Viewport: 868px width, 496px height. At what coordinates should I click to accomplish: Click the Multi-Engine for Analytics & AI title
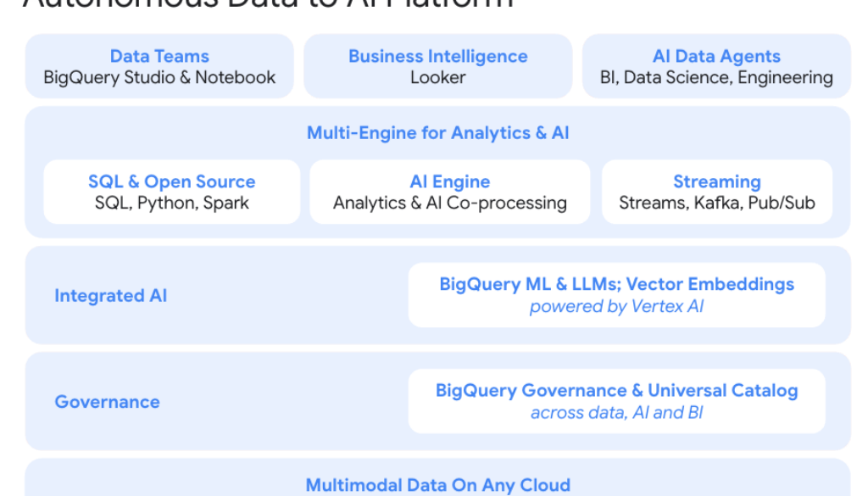pos(437,133)
